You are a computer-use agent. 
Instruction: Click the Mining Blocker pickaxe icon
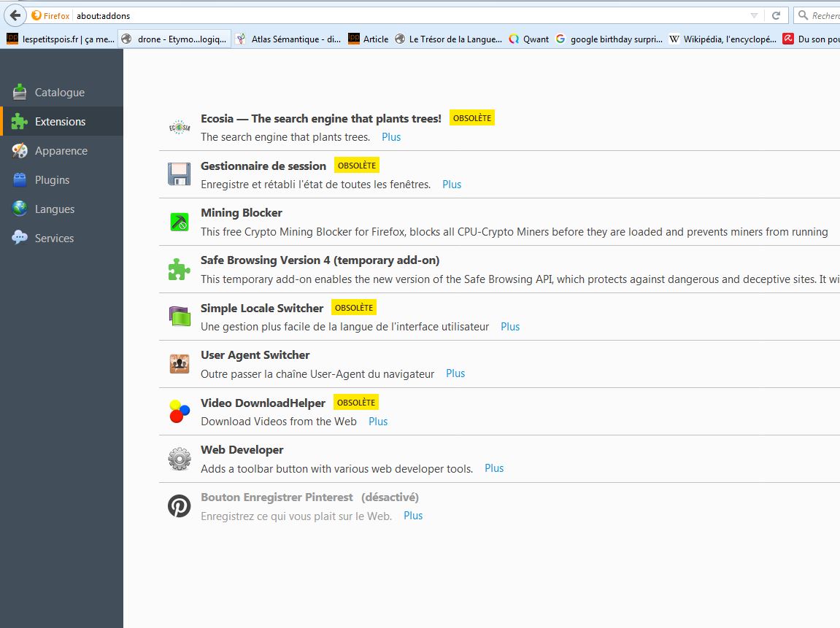pyautogui.click(x=179, y=222)
